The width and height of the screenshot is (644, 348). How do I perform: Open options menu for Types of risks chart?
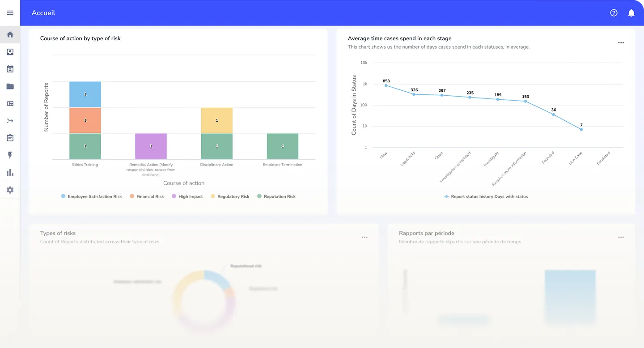point(364,238)
